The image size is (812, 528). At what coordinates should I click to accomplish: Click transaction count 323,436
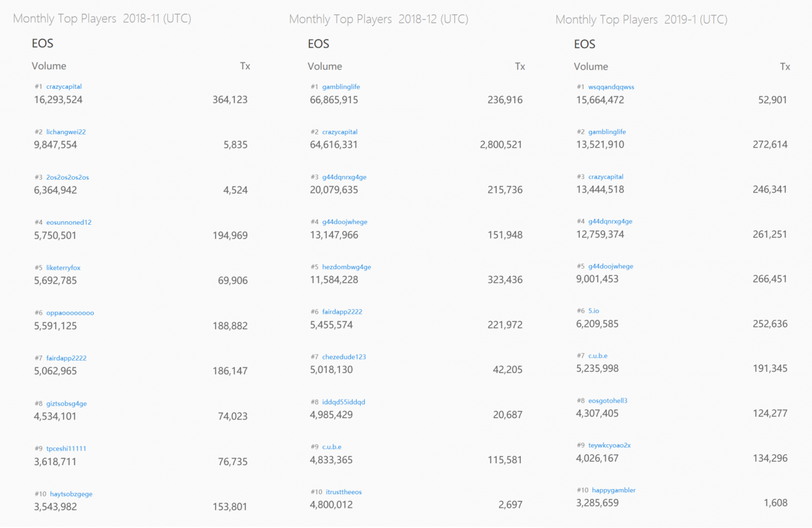505,280
